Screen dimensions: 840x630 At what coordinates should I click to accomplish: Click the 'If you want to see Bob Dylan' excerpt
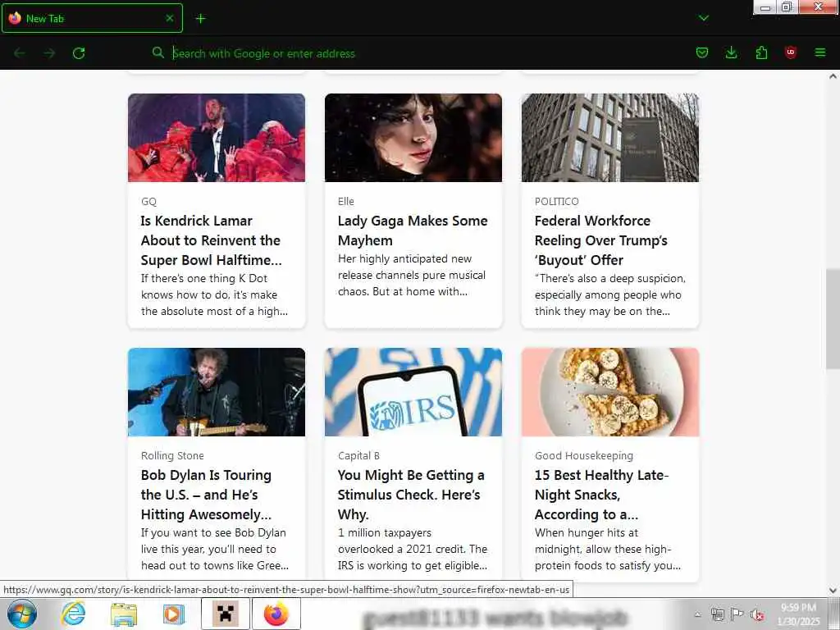pyautogui.click(x=215, y=549)
